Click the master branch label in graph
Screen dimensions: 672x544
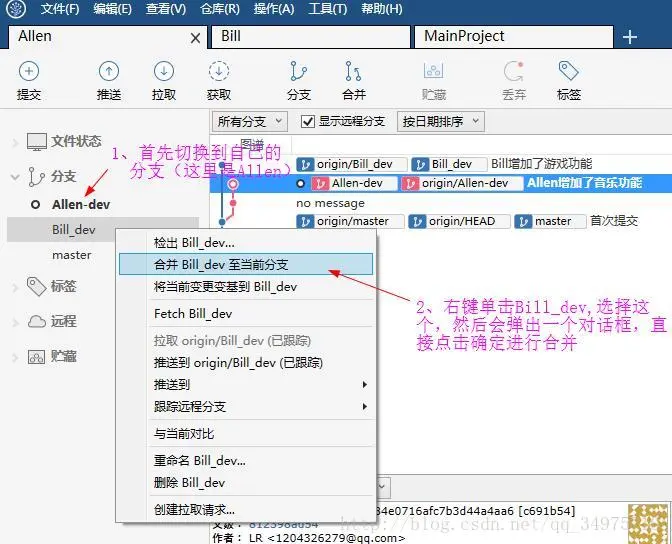click(550, 221)
